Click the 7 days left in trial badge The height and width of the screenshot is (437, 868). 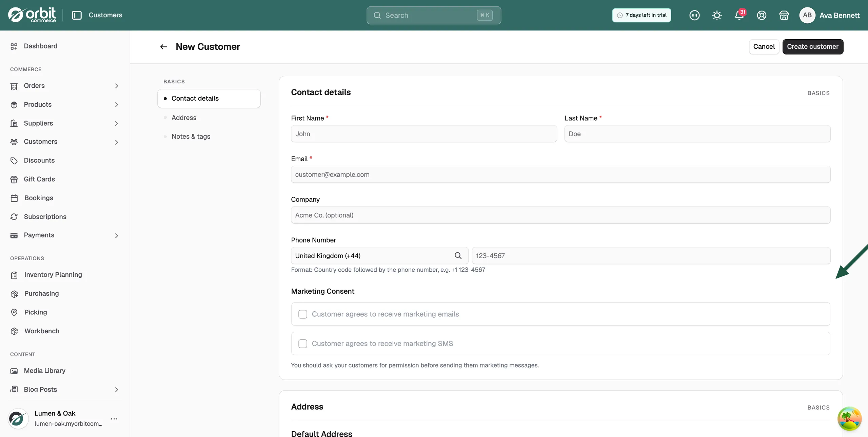point(642,15)
